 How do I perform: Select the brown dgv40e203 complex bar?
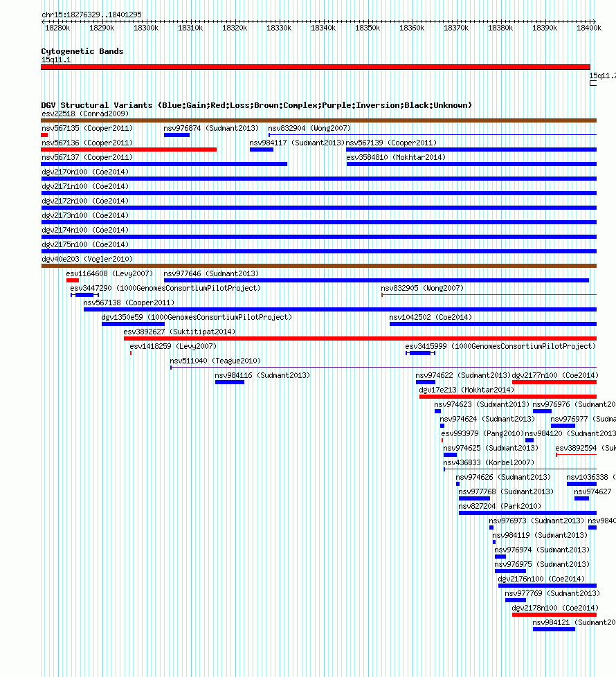(318, 266)
